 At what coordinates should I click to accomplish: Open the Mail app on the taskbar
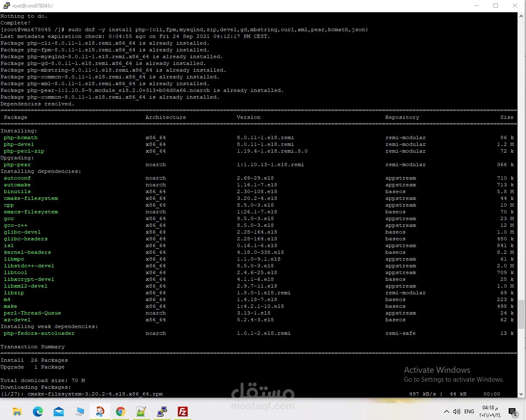pyautogui.click(x=59, y=412)
